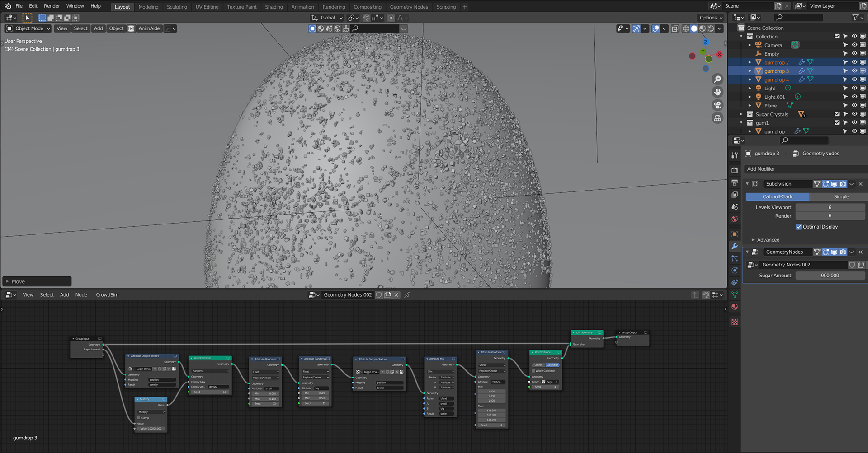Viewport: 868px width, 453px height.
Task: Click the Add Modifier button
Action: [805, 169]
